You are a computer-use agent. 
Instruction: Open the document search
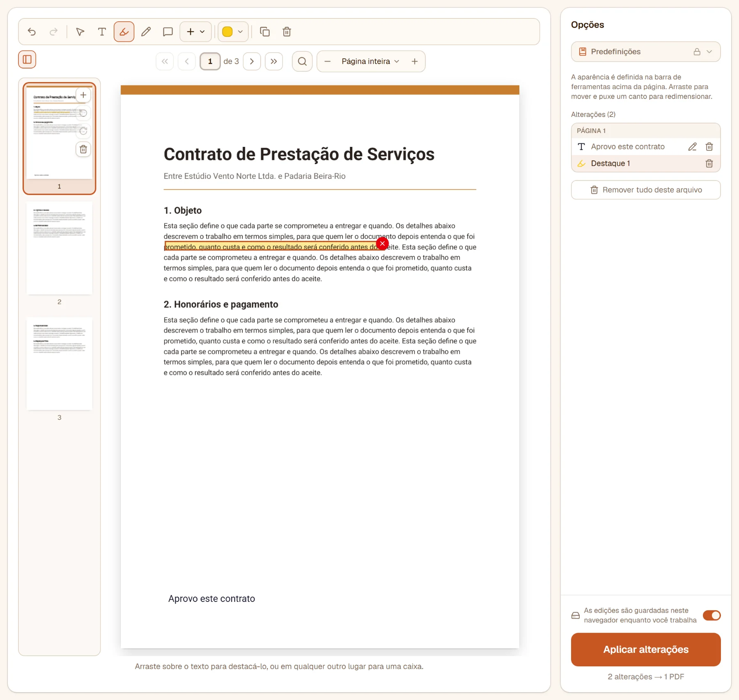click(x=302, y=61)
